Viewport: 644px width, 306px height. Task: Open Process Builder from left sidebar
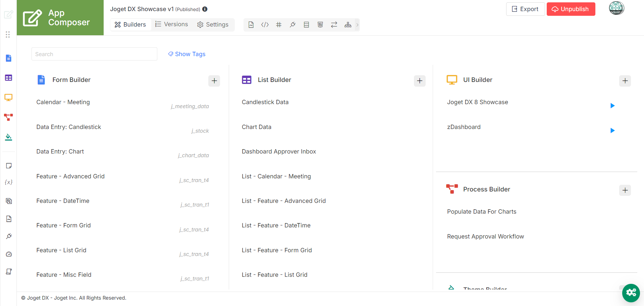pyautogui.click(x=8, y=117)
